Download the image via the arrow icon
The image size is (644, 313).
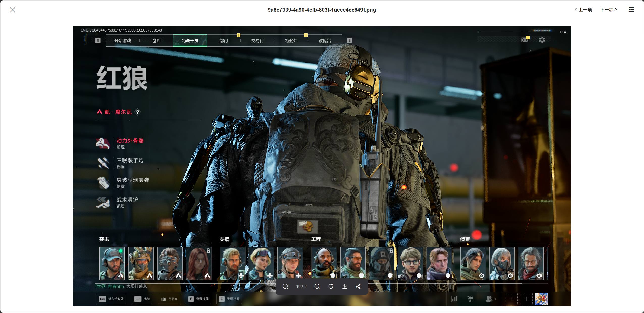pyautogui.click(x=344, y=286)
